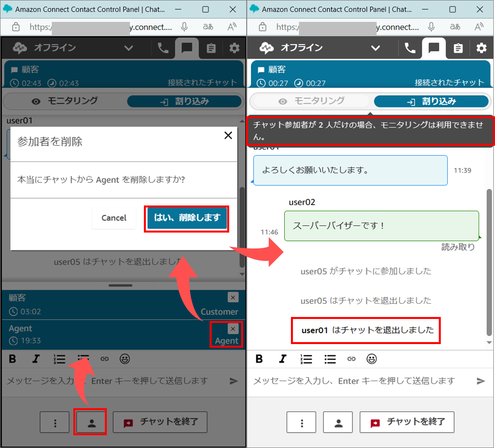Click よろしくお願いいたします。 message bubble

(350, 170)
